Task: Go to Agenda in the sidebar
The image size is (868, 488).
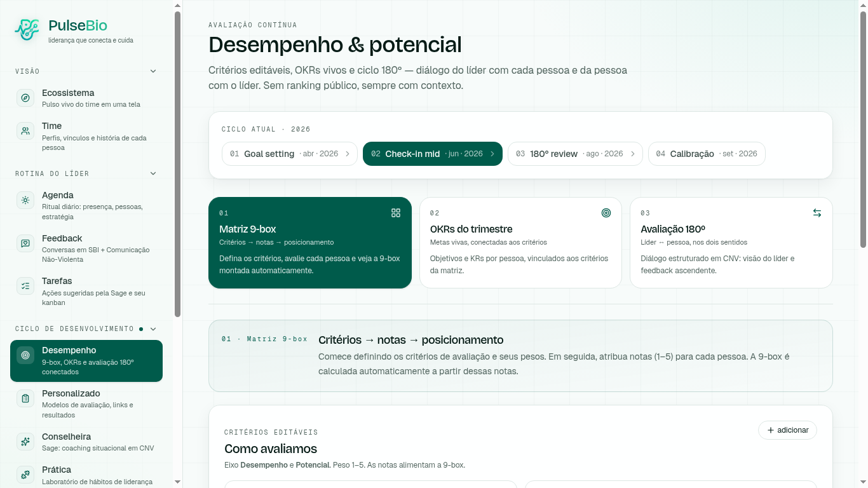Action: [x=86, y=205]
